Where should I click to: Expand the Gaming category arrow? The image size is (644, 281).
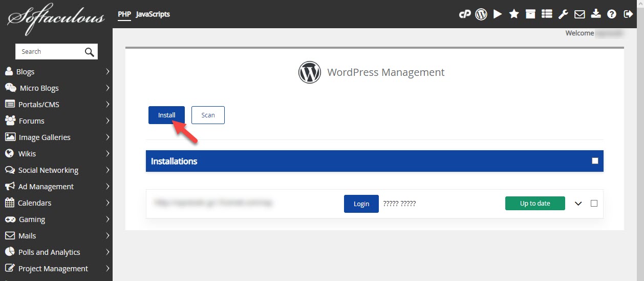pyautogui.click(x=108, y=219)
